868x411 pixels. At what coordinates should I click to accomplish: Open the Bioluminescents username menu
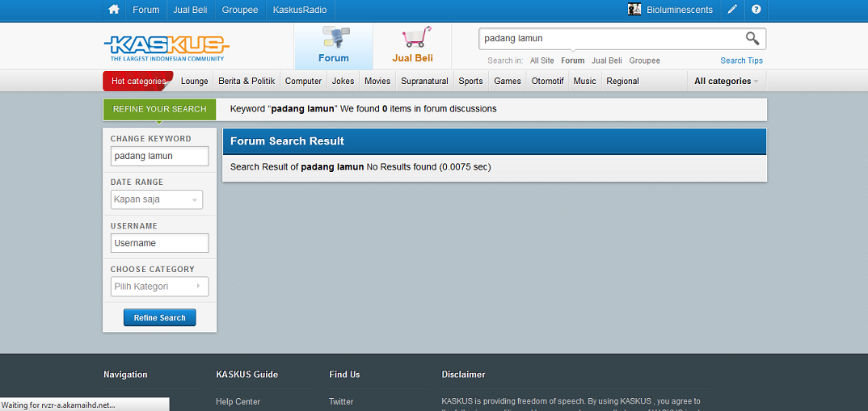click(679, 10)
